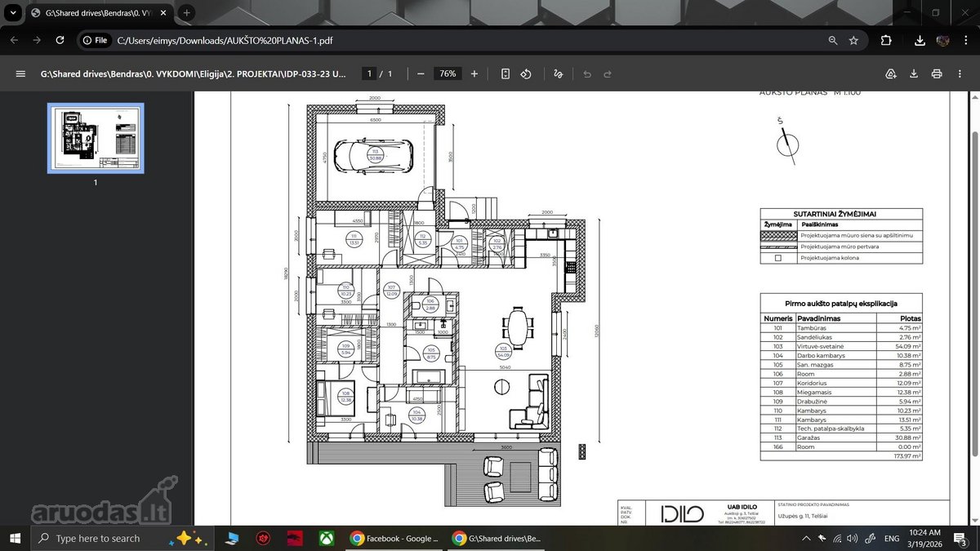Print the PDF document
The image size is (980, 551).
(x=937, y=73)
